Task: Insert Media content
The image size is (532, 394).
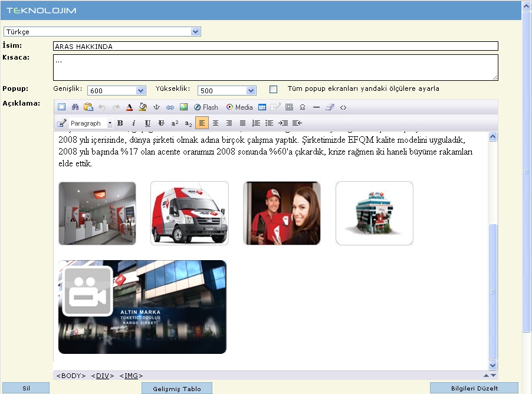Action: click(239, 107)
